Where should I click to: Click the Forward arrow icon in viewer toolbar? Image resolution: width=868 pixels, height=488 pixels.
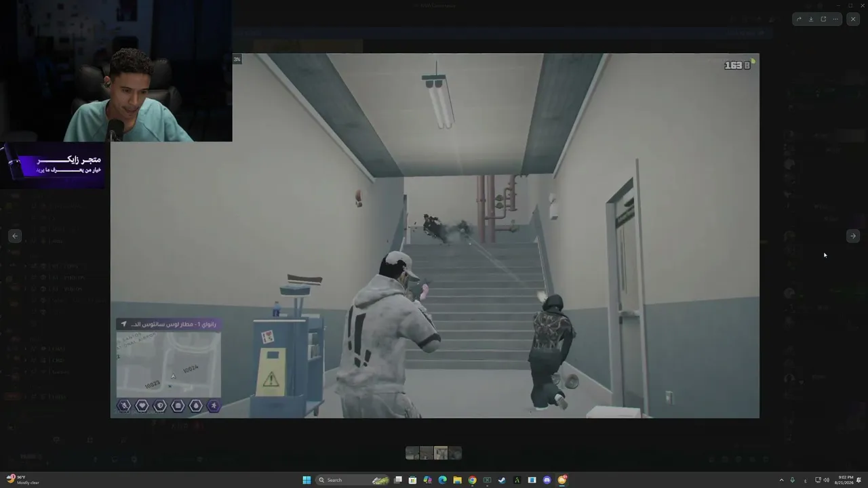coord(799,19)
